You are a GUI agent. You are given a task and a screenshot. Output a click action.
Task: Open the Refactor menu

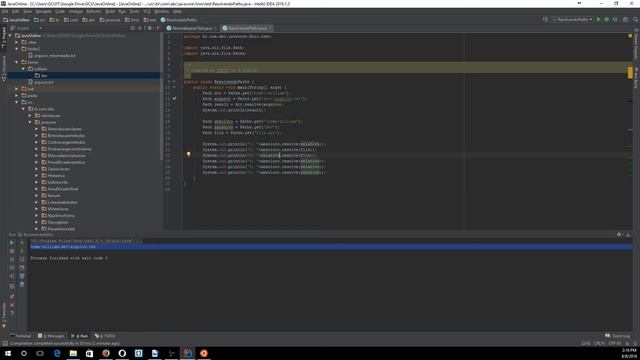(x=93, y=11)
